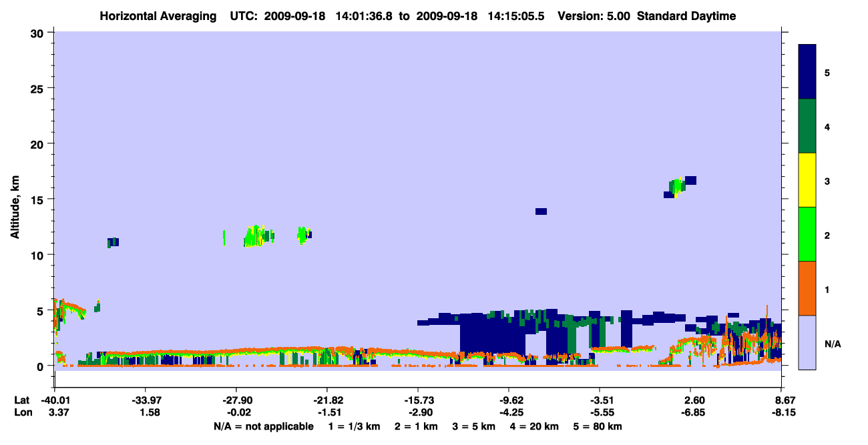Image resolution: width=868 pixels, height=445 pixels.
Task: Click latitude value '-21.82'
Action: point(327,400)
